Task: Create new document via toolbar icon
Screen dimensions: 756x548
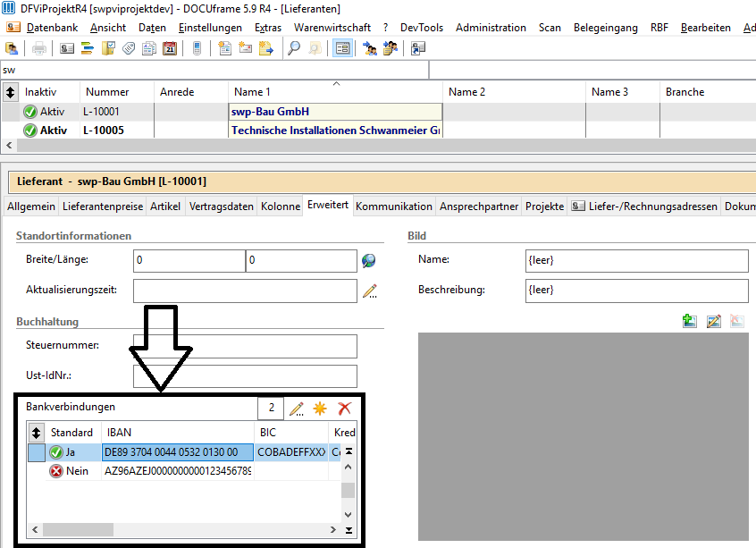Action: [224, 48]
